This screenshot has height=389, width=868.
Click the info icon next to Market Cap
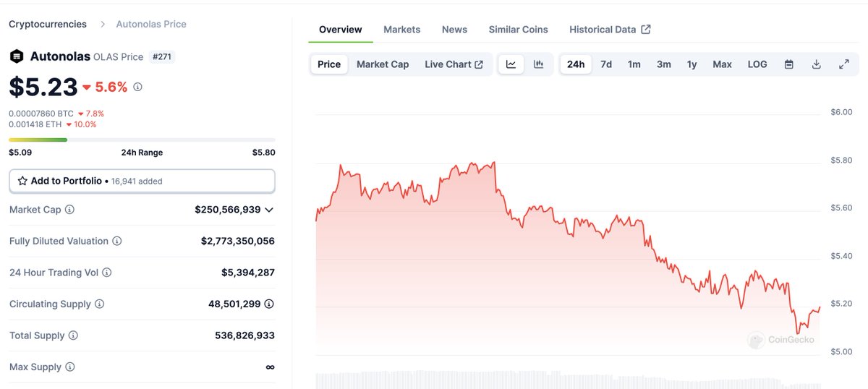point(69,210)
